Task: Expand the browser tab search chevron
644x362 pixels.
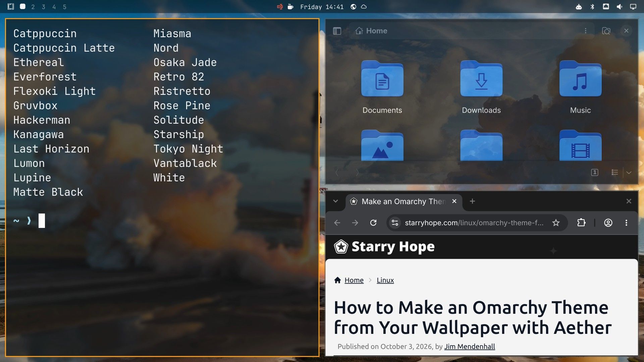Action: pos(335,201)
